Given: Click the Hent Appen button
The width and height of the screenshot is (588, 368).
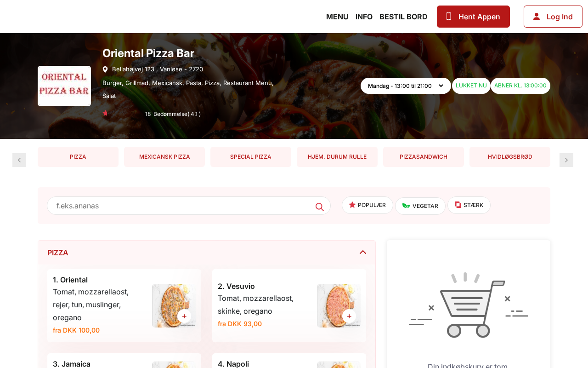Looking at the screenshot, I should point(473,17).
